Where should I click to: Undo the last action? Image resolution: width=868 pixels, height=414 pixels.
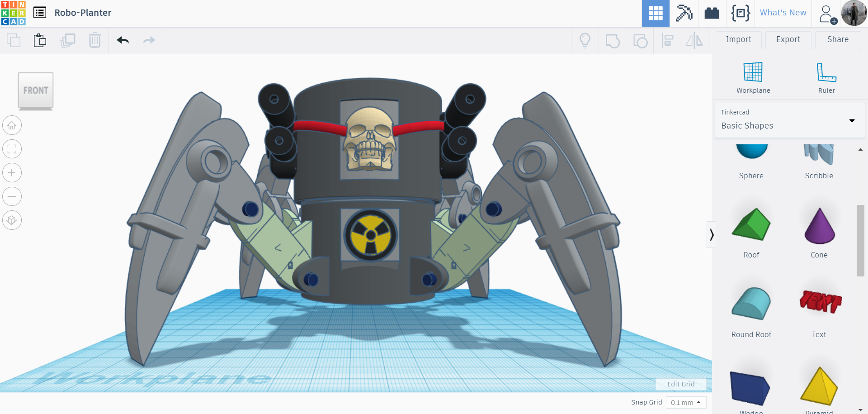[x=123, y=40]
